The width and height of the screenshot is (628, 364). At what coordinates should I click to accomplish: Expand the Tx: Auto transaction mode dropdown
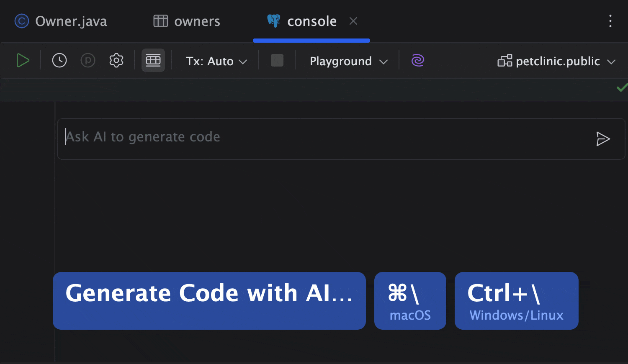tap(216, 61)
